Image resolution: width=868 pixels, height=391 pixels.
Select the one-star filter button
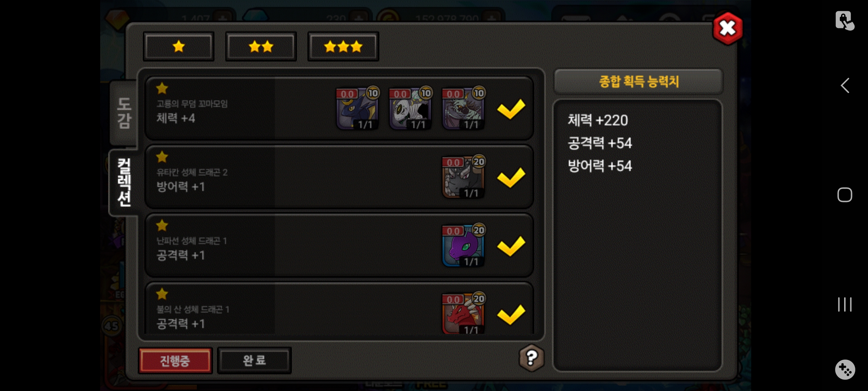pos(179,46)
